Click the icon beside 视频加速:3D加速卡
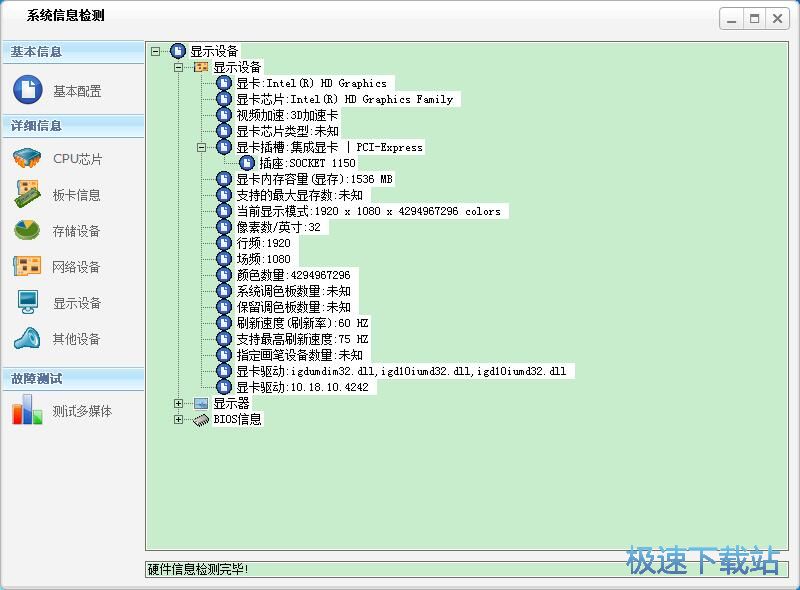800x590 pixels. [x=224, y=115]
